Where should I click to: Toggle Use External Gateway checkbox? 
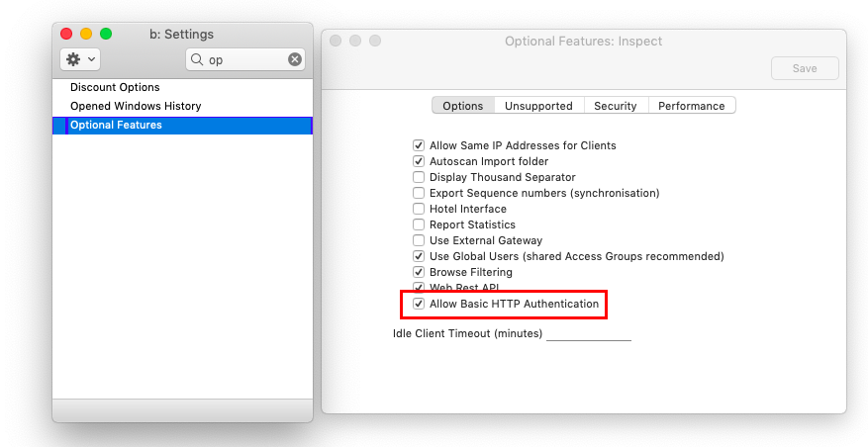point(420,240)
